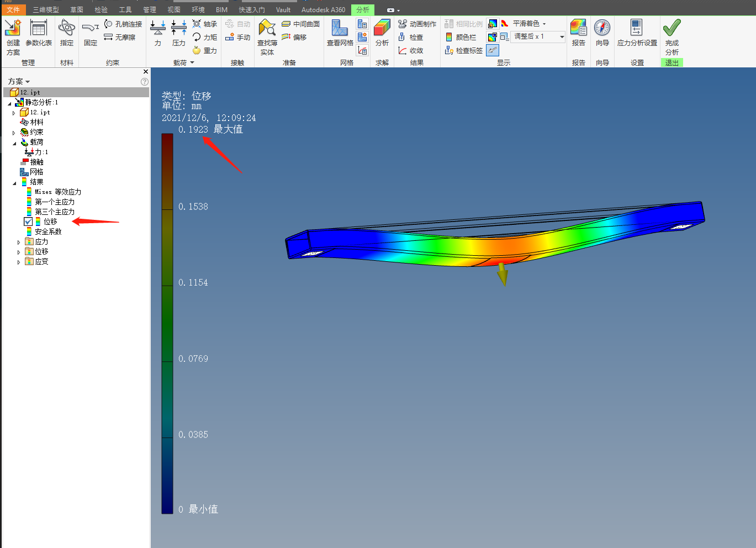Select the 轴承 bearing load
The height and width of the screenshot is (548, 756).
point(205,24)
